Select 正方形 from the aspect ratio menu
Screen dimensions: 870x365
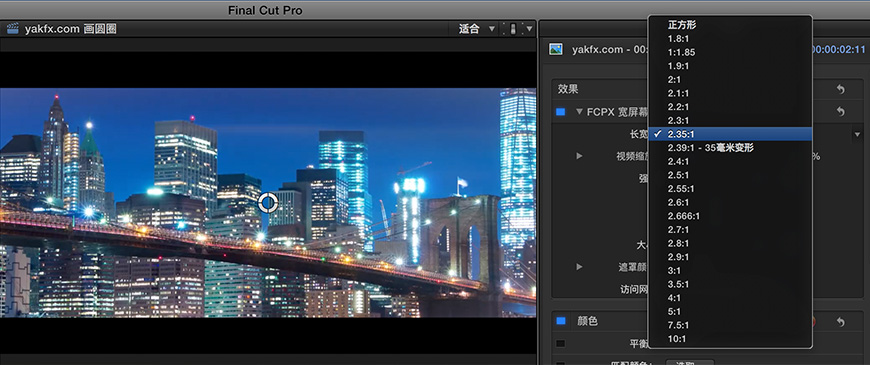(x=730, y=25)
